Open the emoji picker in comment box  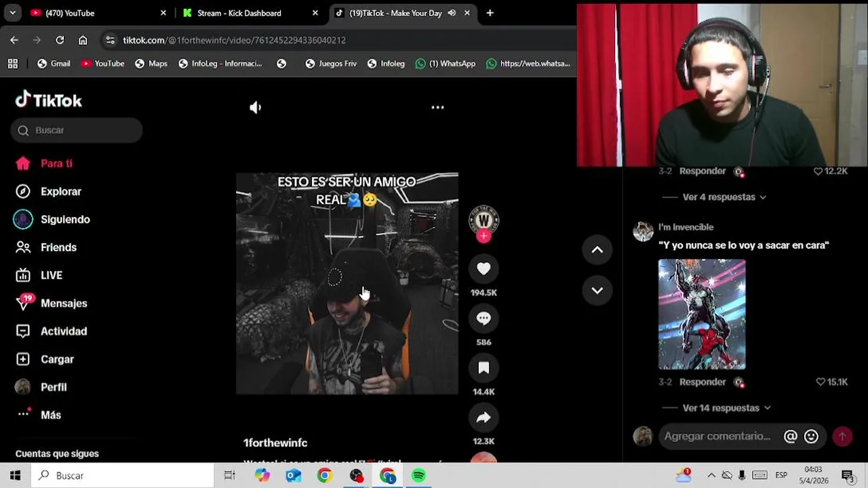[x=811, y=436]
